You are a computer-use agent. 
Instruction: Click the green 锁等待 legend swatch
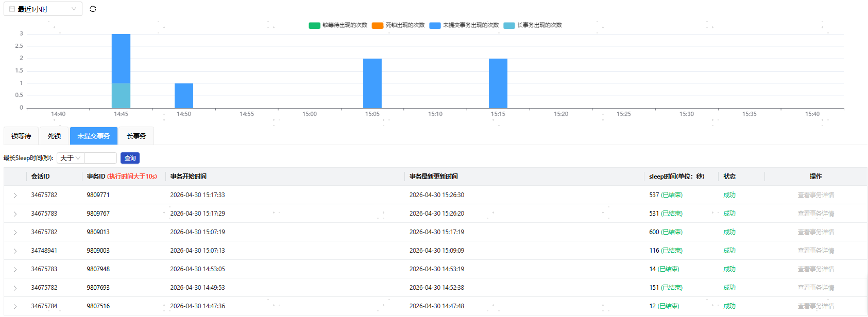[x=314, y=25]
